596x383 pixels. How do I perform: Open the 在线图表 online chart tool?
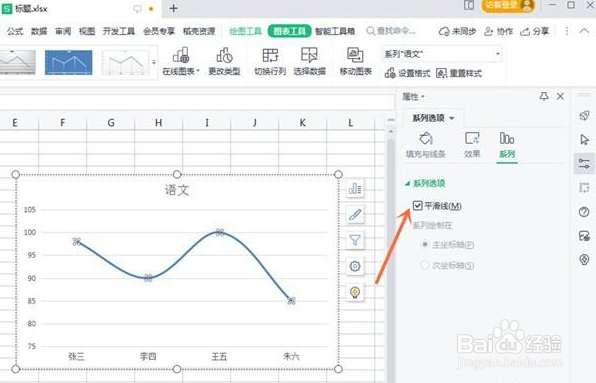pyautogui.click(x=181, y=62)
